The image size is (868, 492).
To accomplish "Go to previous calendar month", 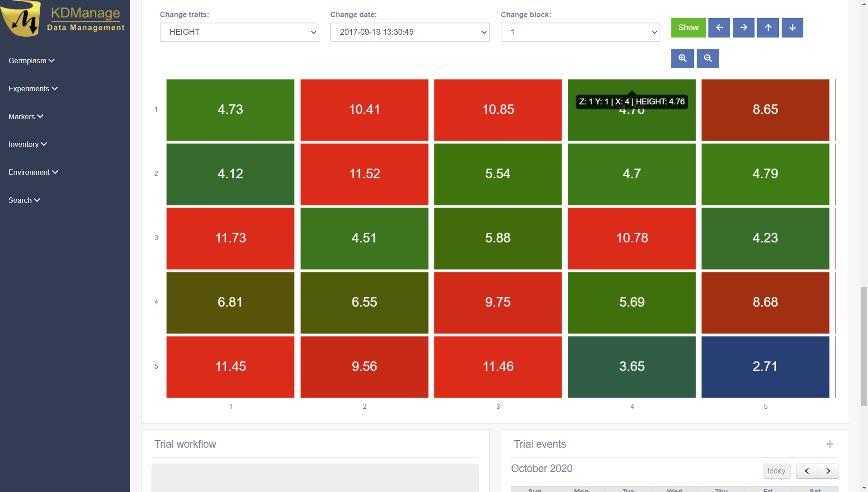I will tap(807, 471).
